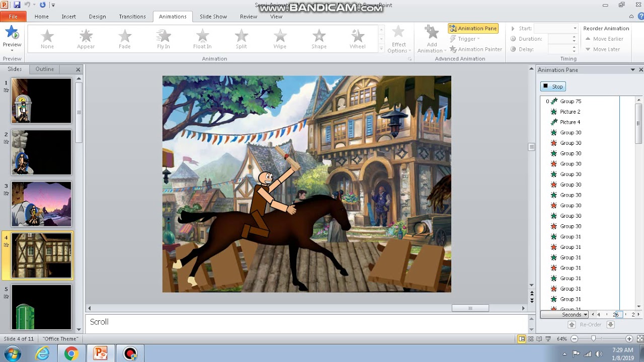Click the Undo icon in quick access toolbar

pyautogui.click(x=28, y=5)
